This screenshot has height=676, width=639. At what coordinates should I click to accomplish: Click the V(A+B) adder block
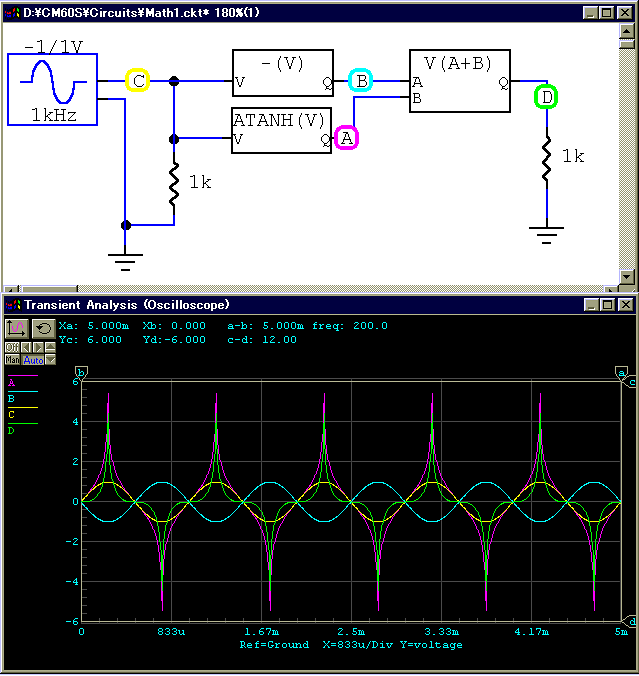[459, 81]
